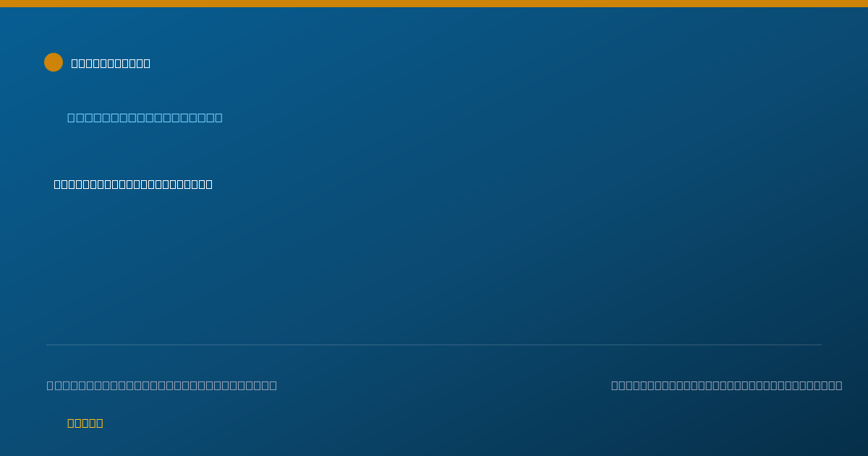Click first character of the white headline

[x=58, y=184]
